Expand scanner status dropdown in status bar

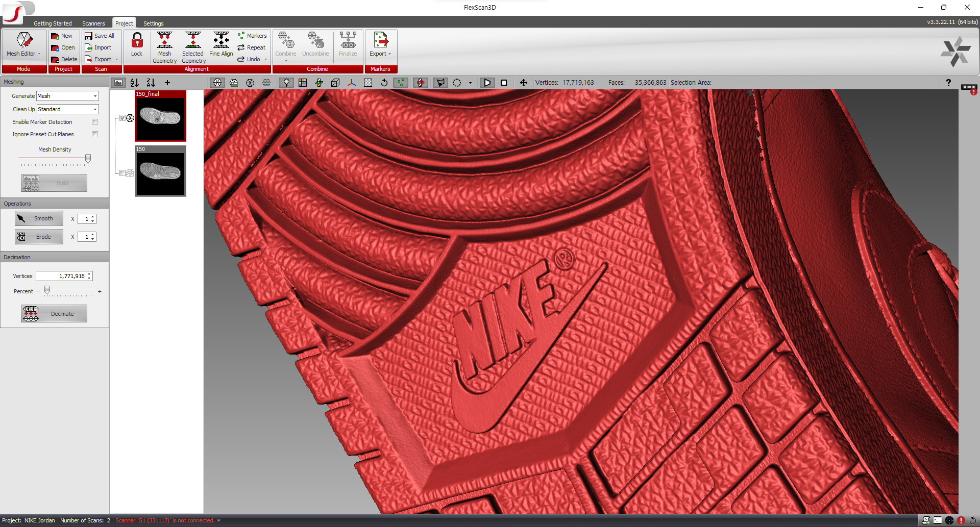pos(218,520)
